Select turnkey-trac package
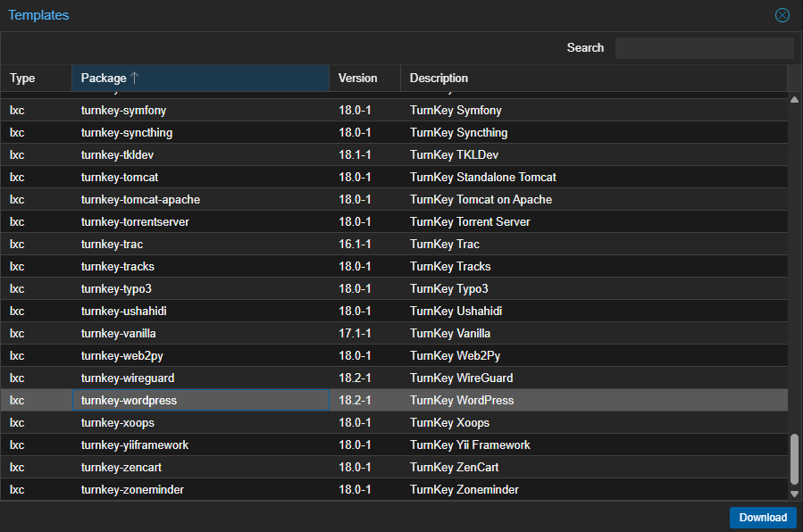Viewport: 803px width, 532px height. (112, 245)
